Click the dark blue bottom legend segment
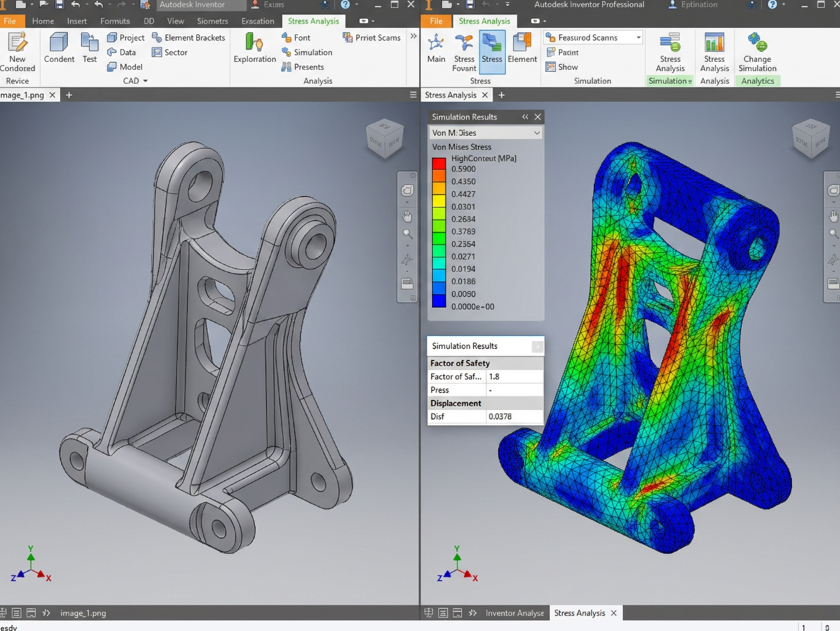Viewport: 840px width, 631px height. pos(439,301)
